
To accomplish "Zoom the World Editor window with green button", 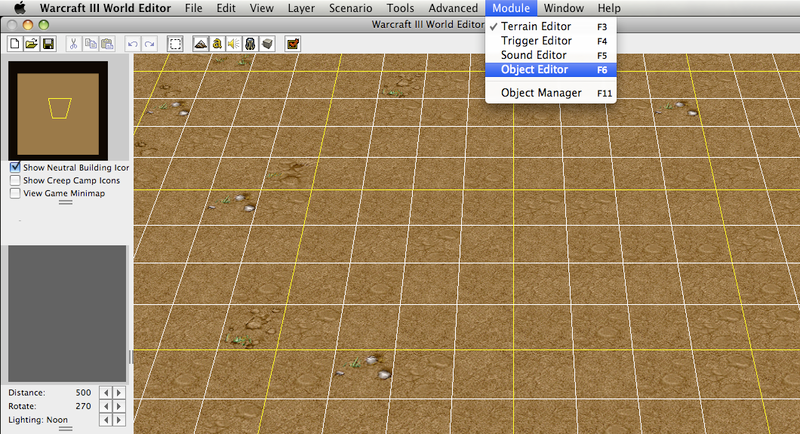I will [x=44, y=24].
